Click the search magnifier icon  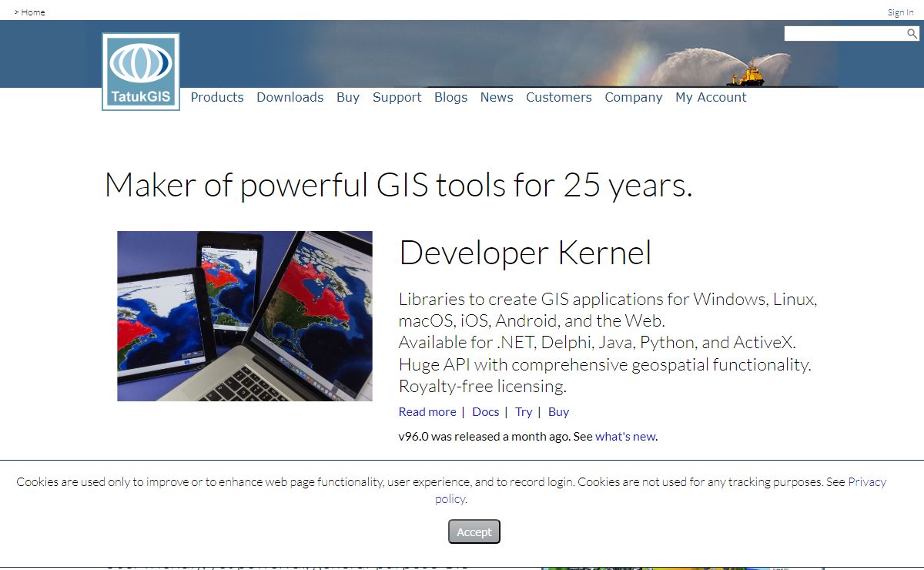(912, 34)
